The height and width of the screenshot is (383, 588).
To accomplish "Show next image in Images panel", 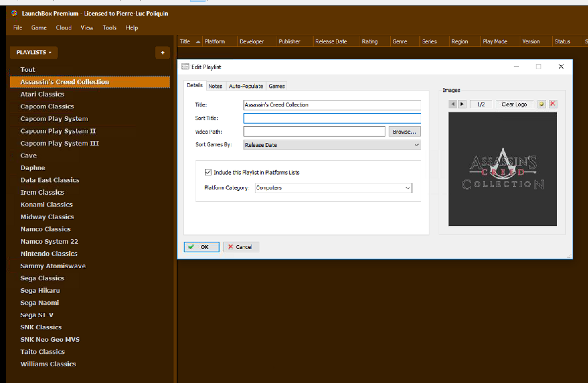I will click(462, 104).
